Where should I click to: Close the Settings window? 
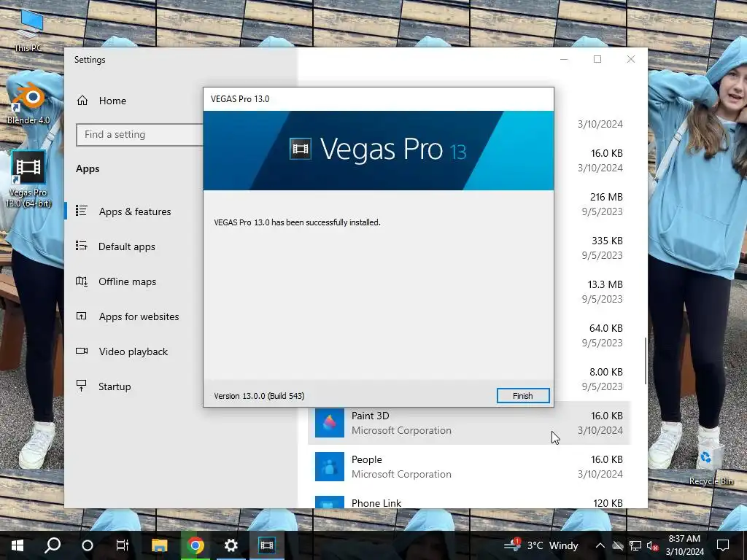click(631, 59)
